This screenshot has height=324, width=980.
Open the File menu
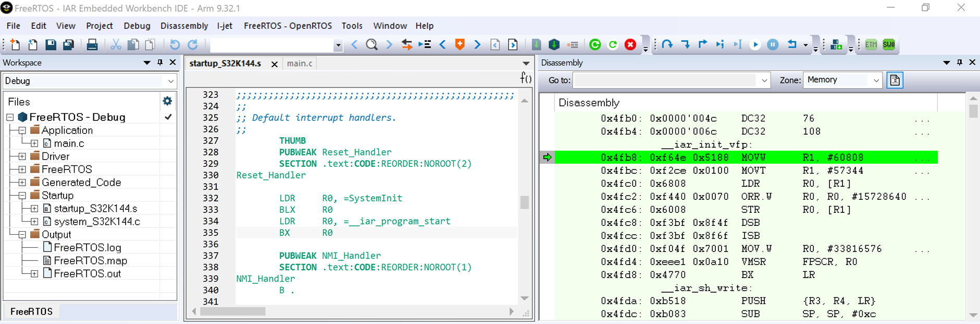coord(13,26)
